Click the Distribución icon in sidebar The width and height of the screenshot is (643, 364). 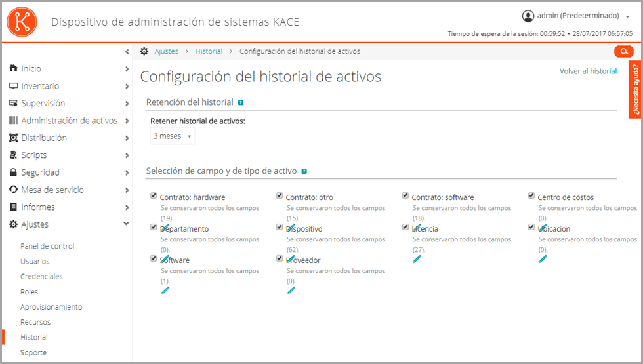pos(14,138)
